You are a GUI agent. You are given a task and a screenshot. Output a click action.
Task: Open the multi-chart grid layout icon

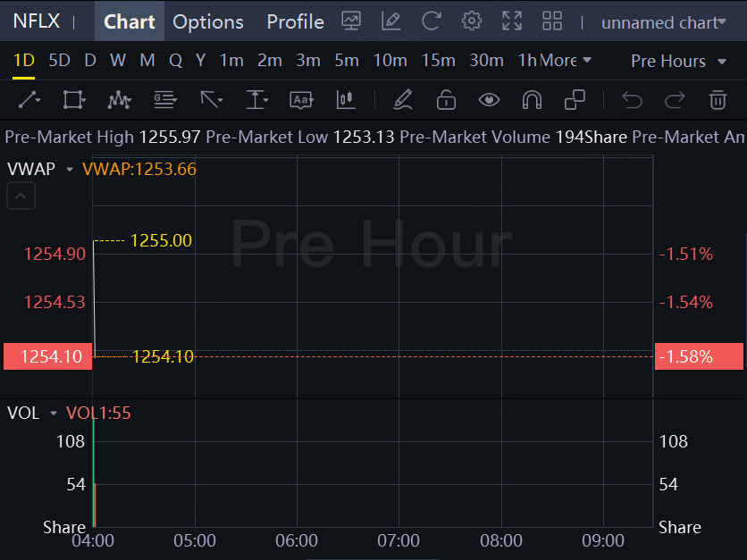[552, 21]
